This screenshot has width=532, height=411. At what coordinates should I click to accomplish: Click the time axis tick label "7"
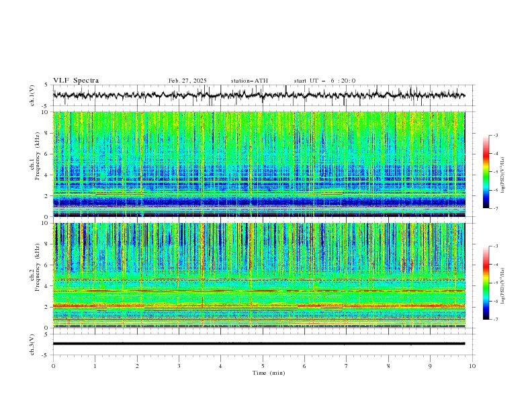347,366
